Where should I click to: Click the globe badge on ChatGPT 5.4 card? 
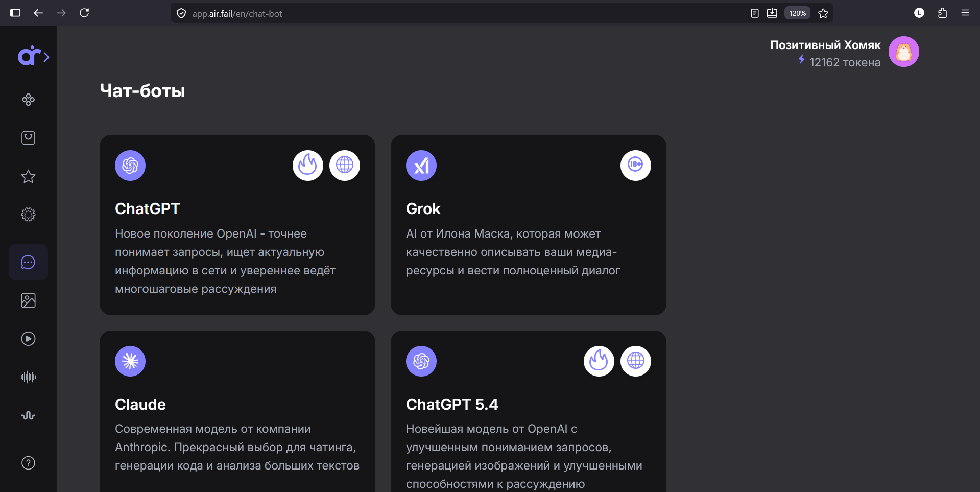[636, 361]
